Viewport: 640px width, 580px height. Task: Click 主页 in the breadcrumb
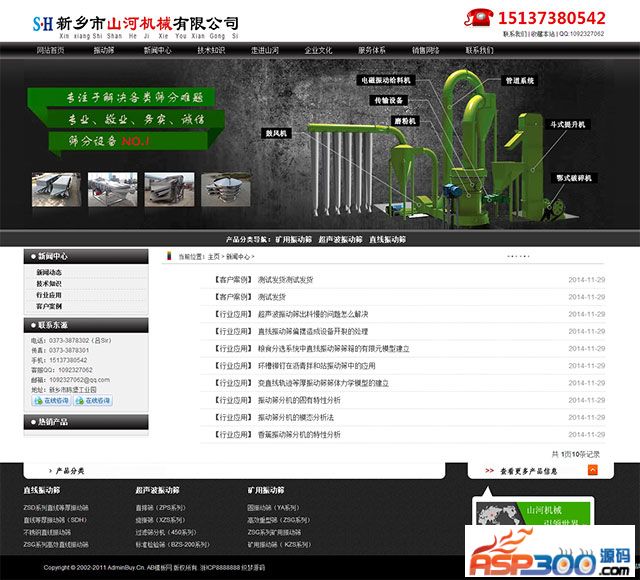click(x=213, y=257)
